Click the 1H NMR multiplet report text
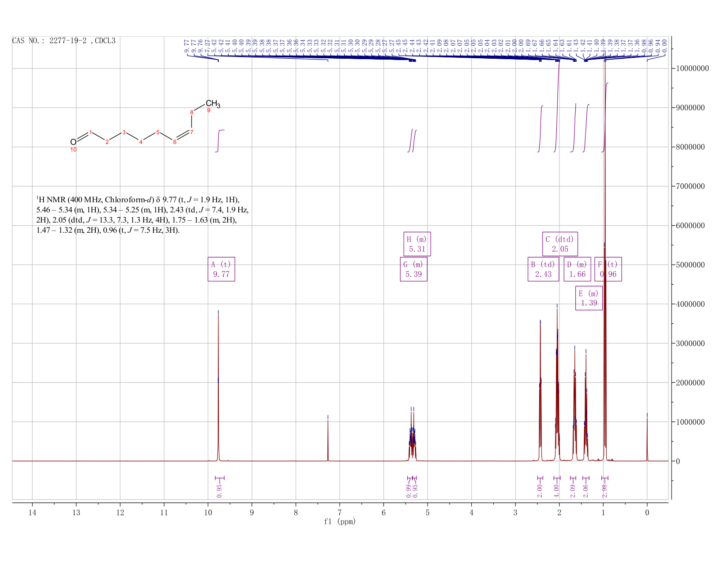The height and width of the screenshot is (563, 728). click(x=143, y=215)
